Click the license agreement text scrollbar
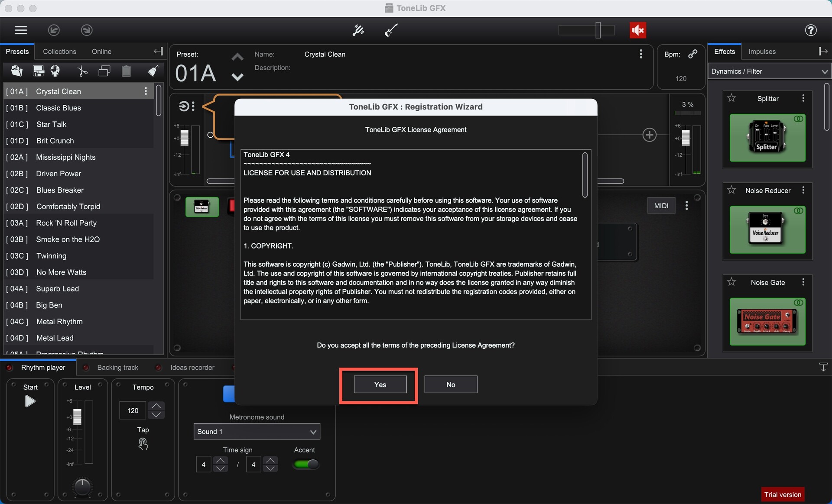Image resolution: width=832 pixels, height=504 pixels. [x=585, y=175]
